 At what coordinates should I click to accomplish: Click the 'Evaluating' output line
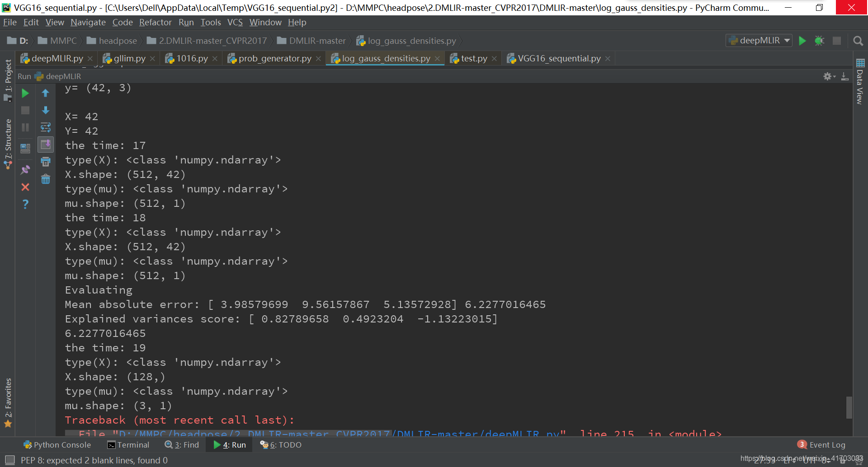pos(99,290)
